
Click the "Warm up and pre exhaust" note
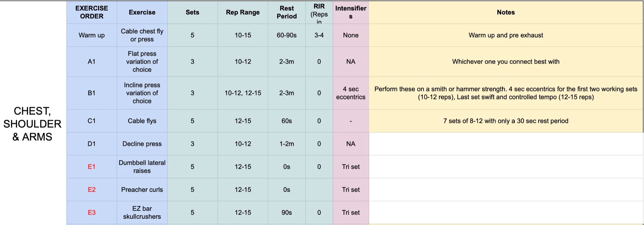[x=506, y=35]
